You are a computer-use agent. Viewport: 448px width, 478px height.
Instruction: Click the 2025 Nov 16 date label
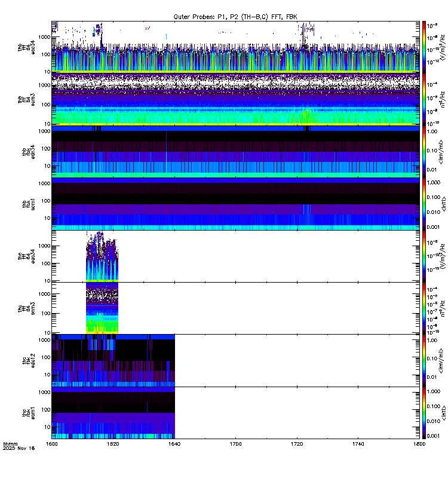(19, 448)
